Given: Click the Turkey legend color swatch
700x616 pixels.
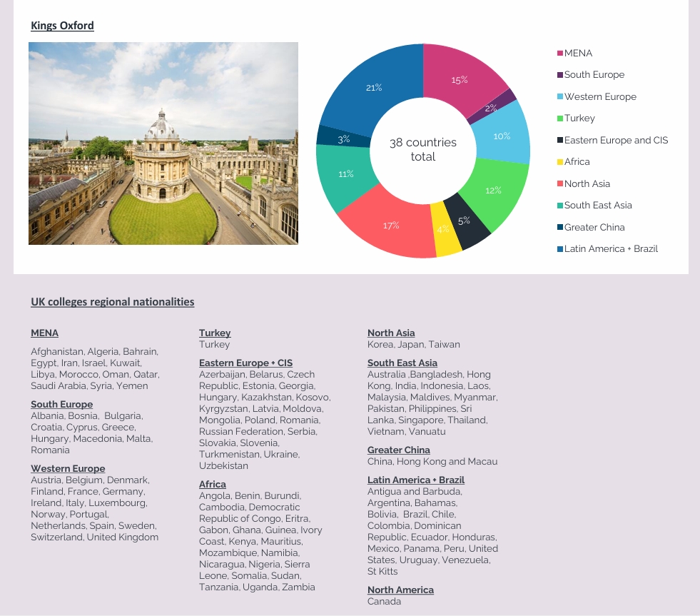Looking at the screenshot, I should pyautogui.click(x=559, y=118).
